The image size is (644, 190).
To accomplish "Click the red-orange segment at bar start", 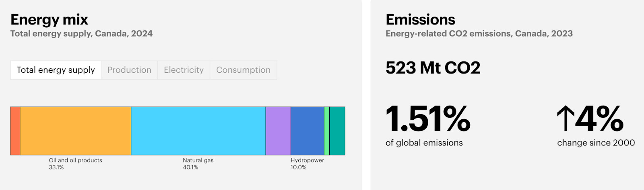I will click(15, 131).
